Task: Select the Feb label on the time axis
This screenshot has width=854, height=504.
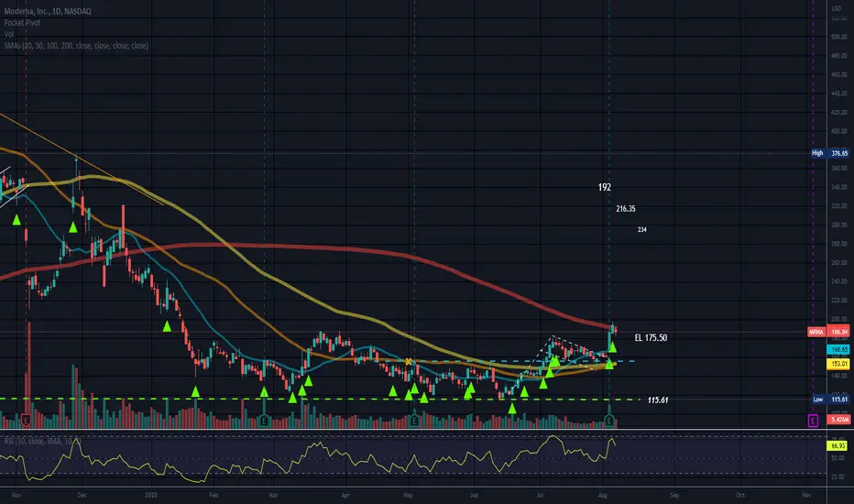Action: tap(214, 495)
